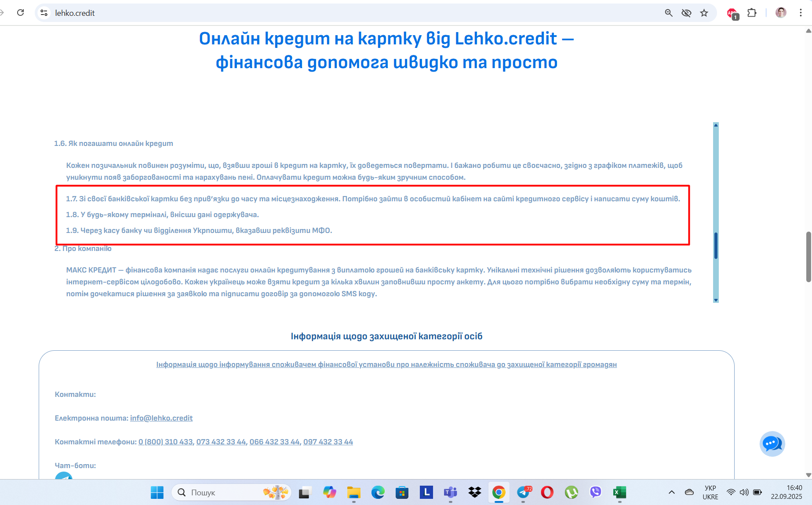The height and width of the screenshot is (505, 812).
Task: Open uTorrent from the taskbar
Action: pos(572,493)
